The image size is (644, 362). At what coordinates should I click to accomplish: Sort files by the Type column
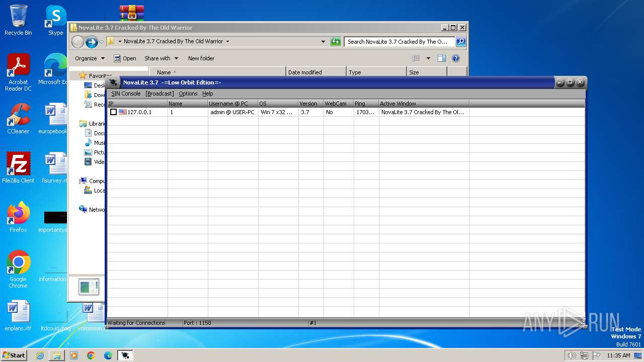376,72
